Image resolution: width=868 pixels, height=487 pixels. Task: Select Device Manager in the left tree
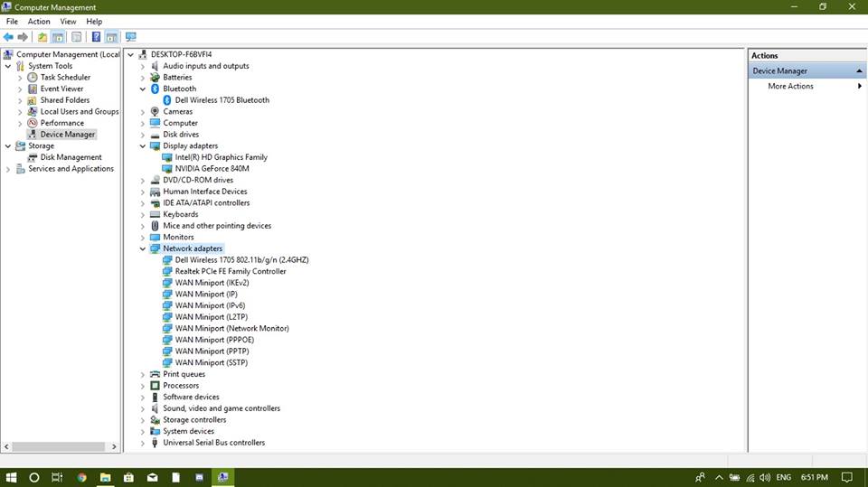point(68,135)
